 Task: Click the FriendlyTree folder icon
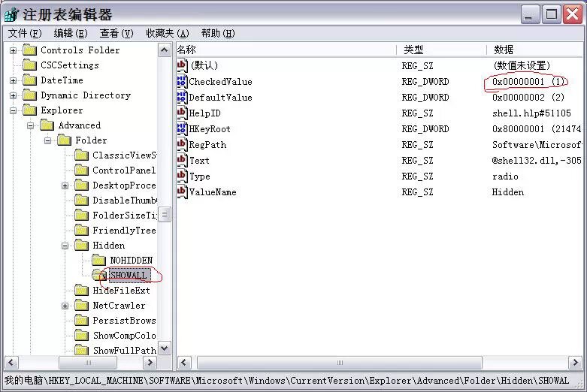click(82, 230)
